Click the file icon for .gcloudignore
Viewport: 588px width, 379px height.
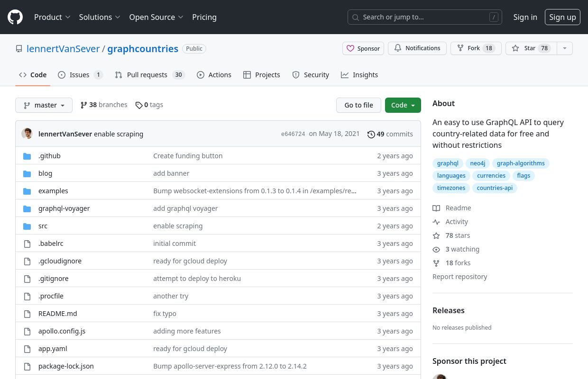pyautogui.click(x=27, y=261)
